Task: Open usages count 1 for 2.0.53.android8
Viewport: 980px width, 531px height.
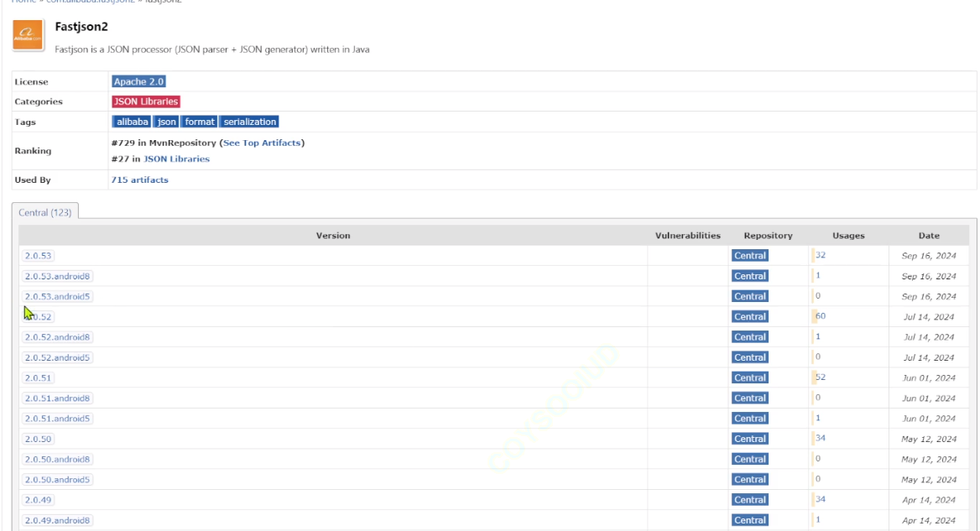Action: (x=818, y=275)
